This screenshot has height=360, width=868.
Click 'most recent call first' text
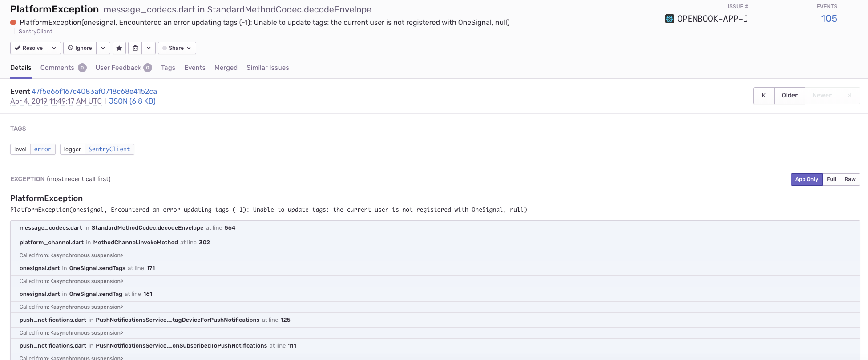(x=79, y=179)
